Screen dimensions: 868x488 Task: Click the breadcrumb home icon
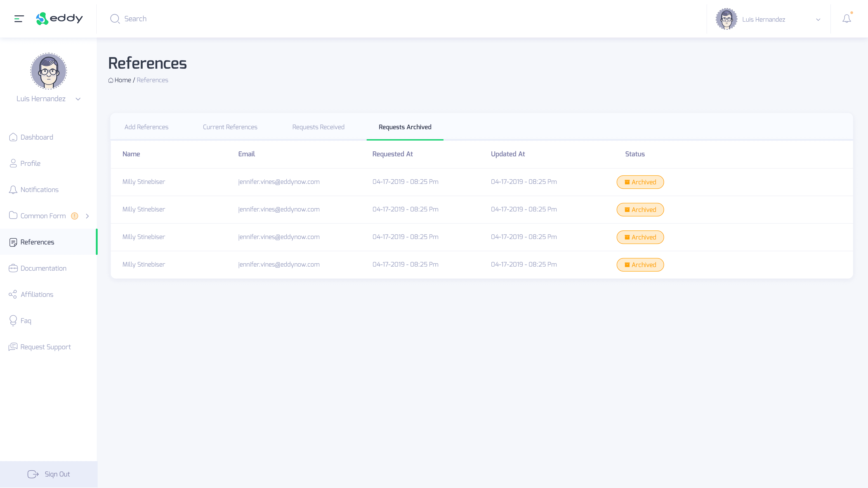point(111,80)
